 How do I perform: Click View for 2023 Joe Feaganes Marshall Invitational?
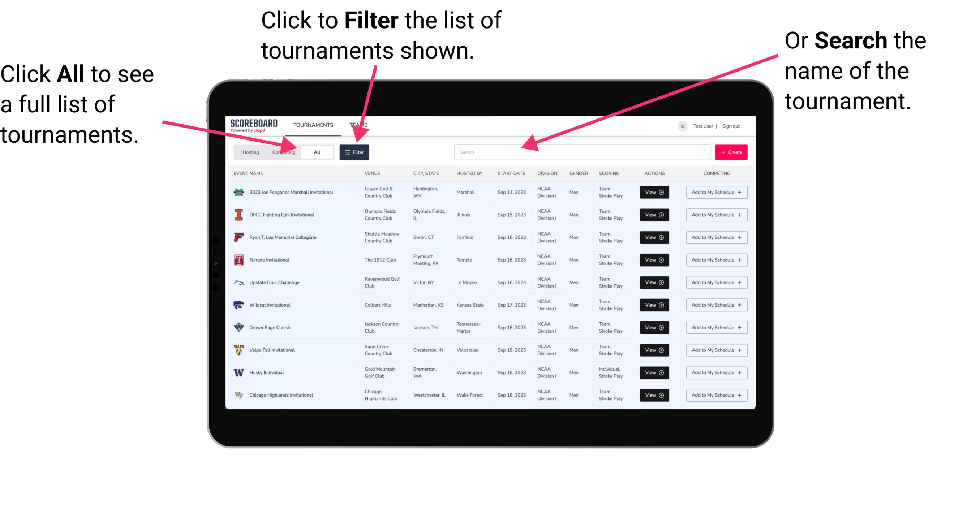click(654, 192)
